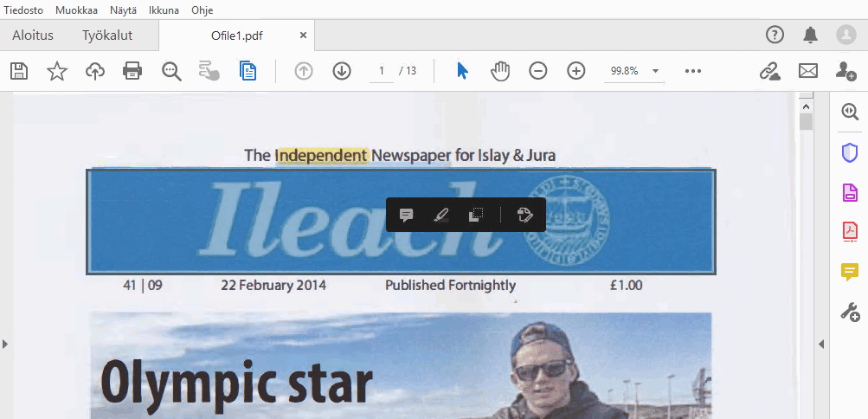This screenshot has width=868, height=419.
Task: Go to the next page
Action: click(342, 71)
